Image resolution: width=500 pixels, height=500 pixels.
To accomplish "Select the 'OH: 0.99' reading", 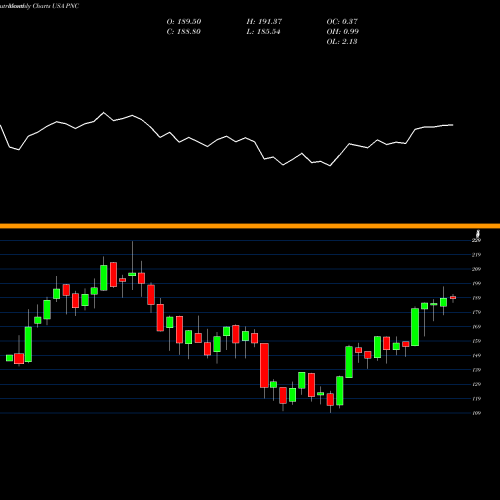I will tap(343, 32).
